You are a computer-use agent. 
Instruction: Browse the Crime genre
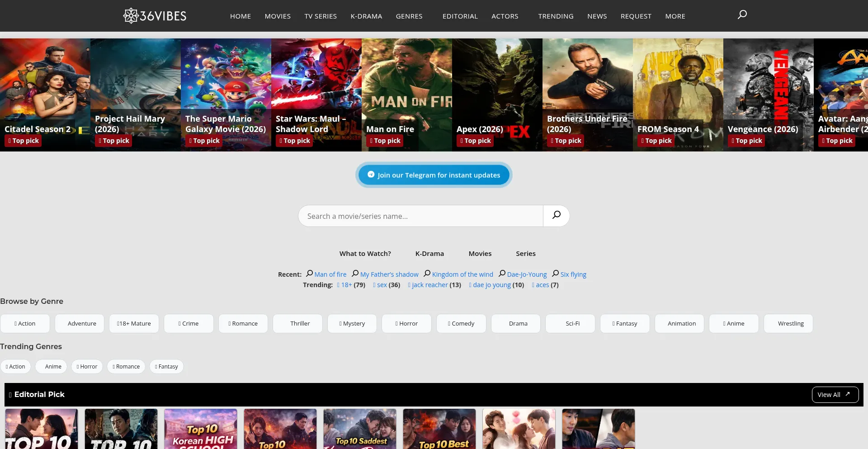click(189, 324)
